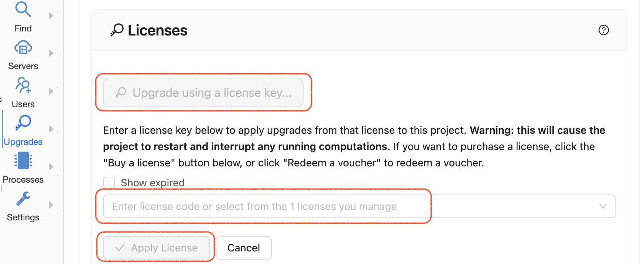Click the 'Upgrade using a license key...' button
This screenshot has height=264, width=644.
(203, 92)
